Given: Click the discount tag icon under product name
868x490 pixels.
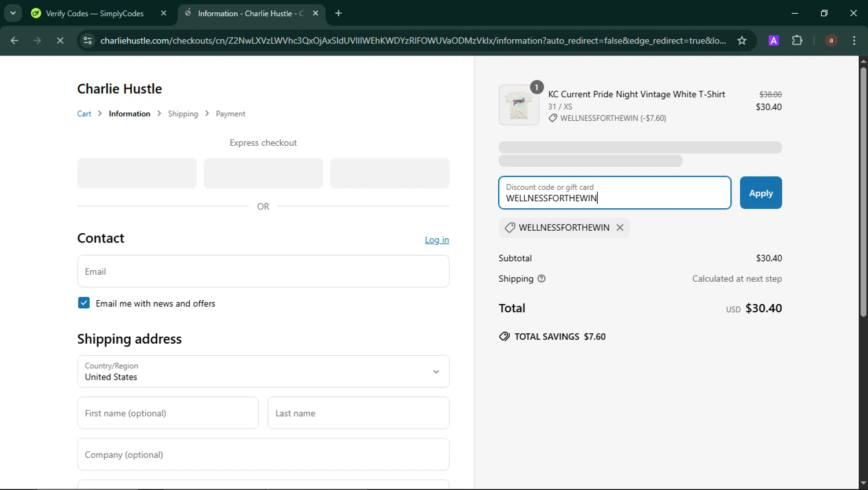Looking at the screenshot, I should tap(553, 118).
